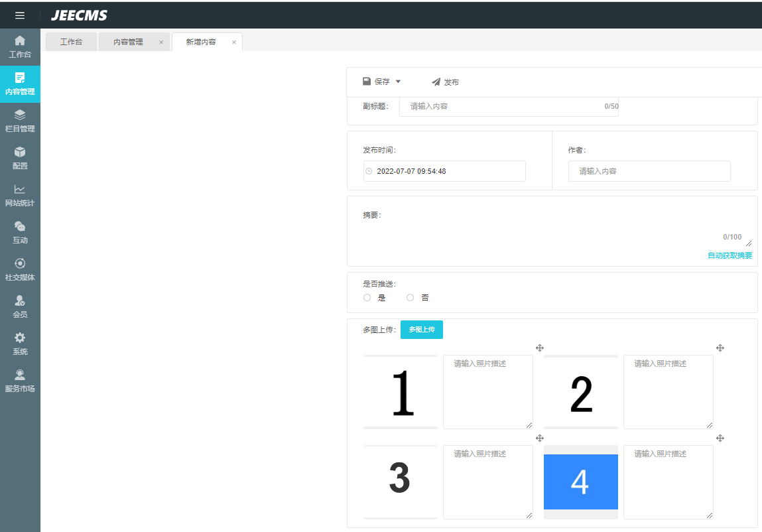The image size is (762, 532).
Task: Click the move handle for image 3
Action: click(x=539, y=438)
